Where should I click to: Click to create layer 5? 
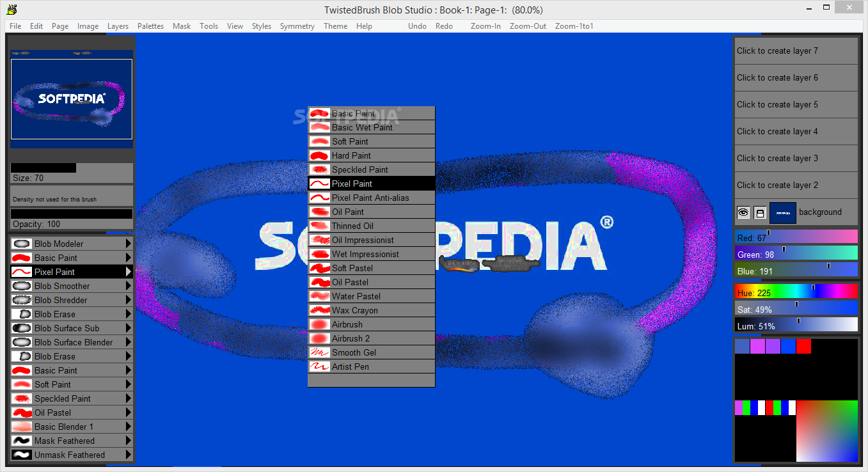coord(796,105)
